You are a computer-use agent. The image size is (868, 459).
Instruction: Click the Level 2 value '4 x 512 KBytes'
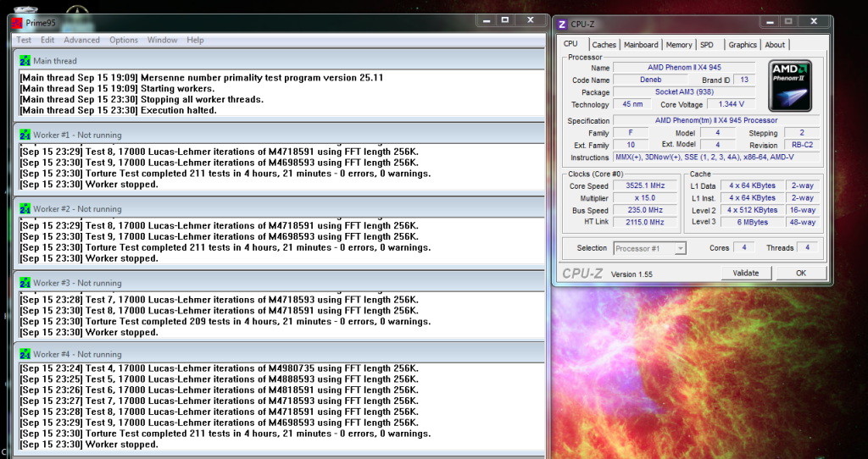(753, 210)
